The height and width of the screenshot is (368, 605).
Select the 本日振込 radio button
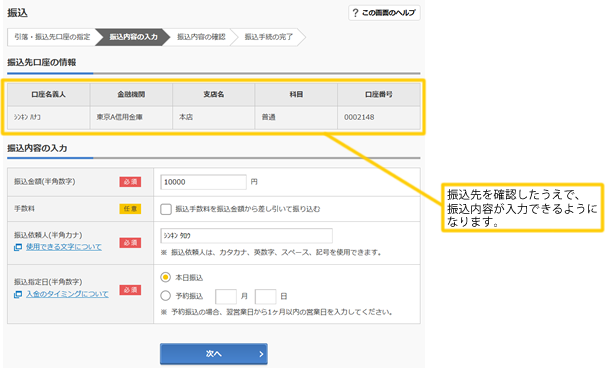(166, 277)
